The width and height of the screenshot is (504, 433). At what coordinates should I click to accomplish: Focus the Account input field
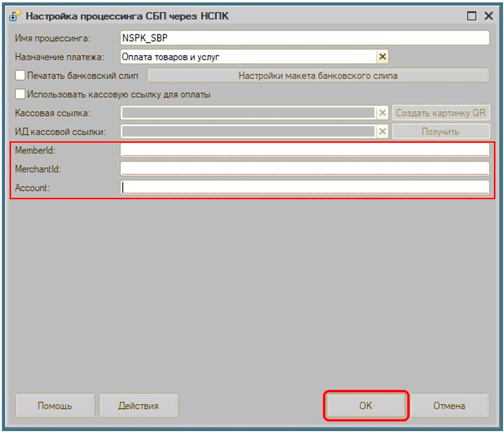(x=305, y=188)
